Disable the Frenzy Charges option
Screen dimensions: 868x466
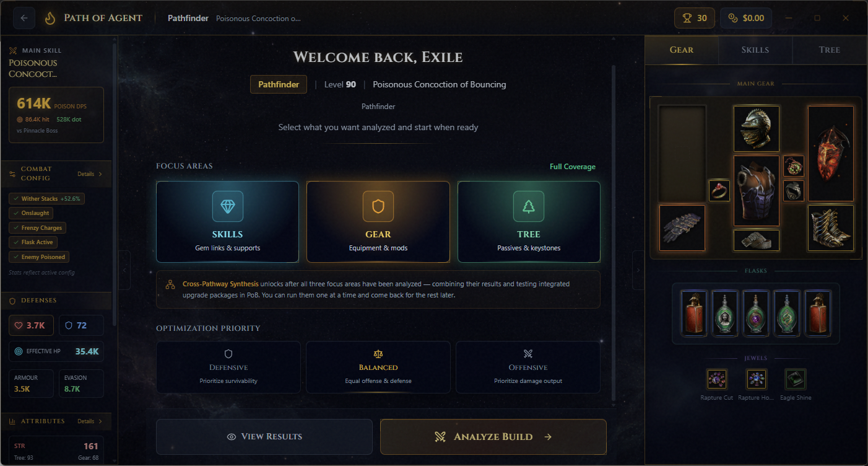tap(37, 228)
